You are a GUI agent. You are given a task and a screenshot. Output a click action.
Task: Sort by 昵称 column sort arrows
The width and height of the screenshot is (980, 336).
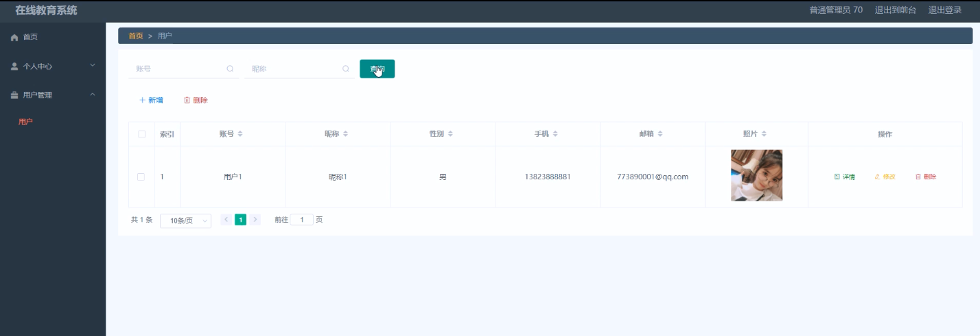[x=346, y=134]
